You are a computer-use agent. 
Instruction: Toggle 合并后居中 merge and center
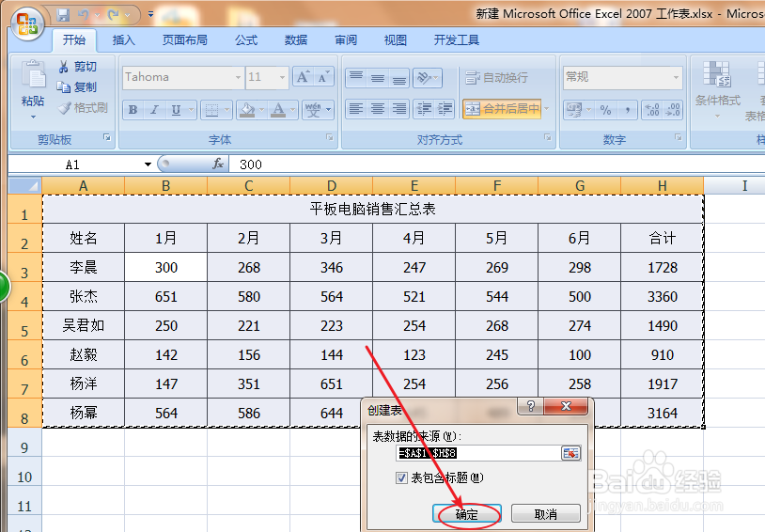coord(502,108)
